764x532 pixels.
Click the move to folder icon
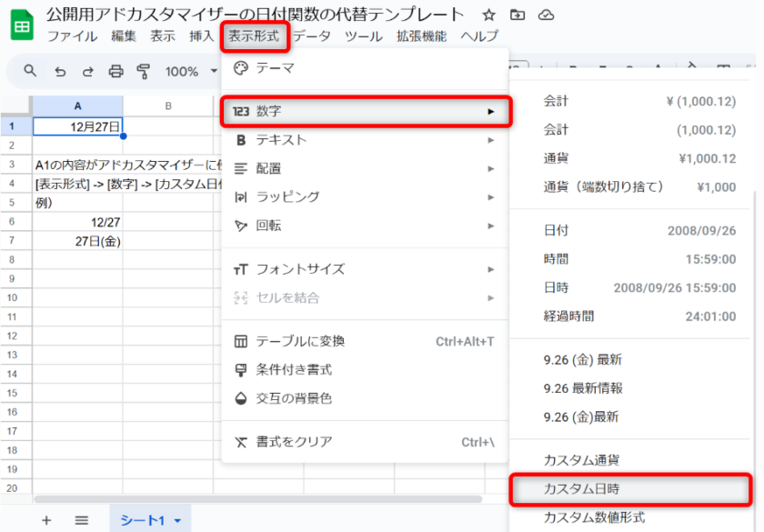coord(518,15)
